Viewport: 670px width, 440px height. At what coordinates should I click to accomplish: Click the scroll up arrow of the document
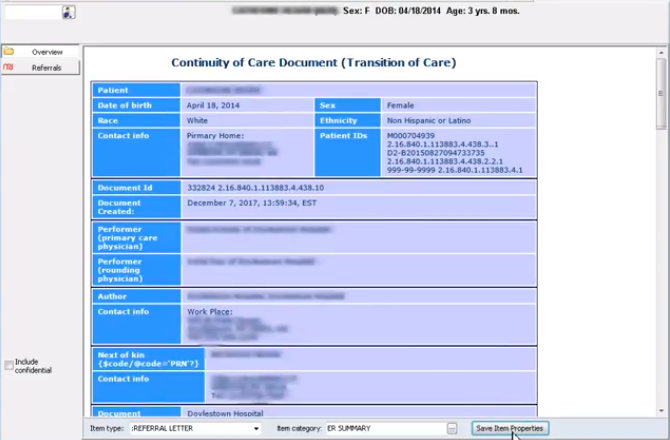[661, 52]
